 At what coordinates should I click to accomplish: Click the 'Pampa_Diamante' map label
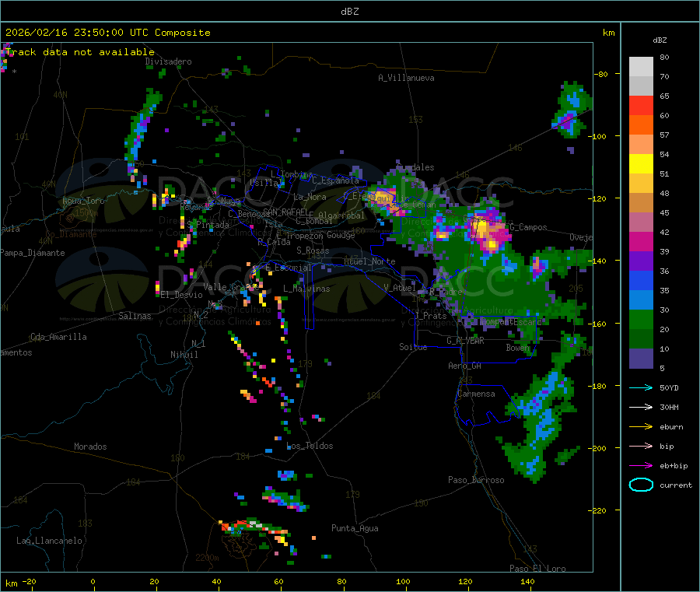point(33,253)
